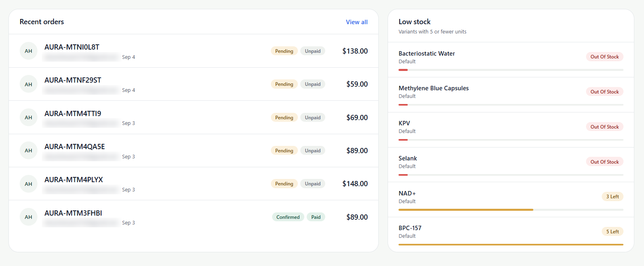Click Out Of Stock badge for Bacteriostatic Water

click(x=605, y=57)
